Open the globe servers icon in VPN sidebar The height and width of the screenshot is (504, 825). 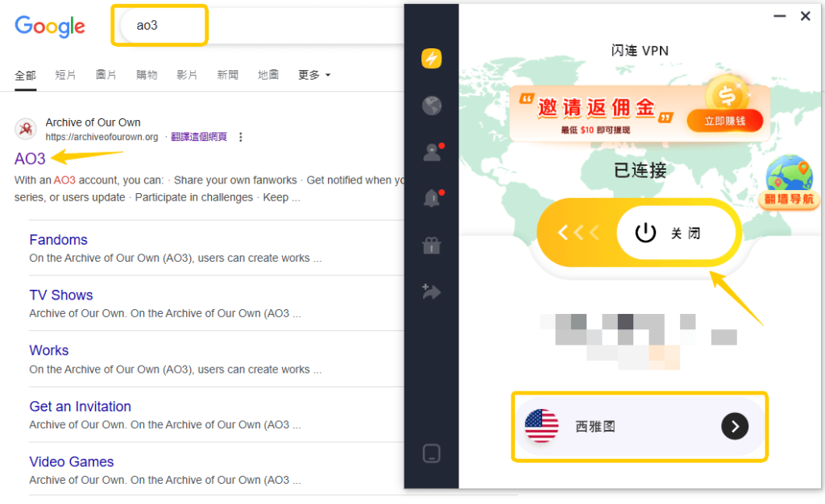[x=432, y=105]
